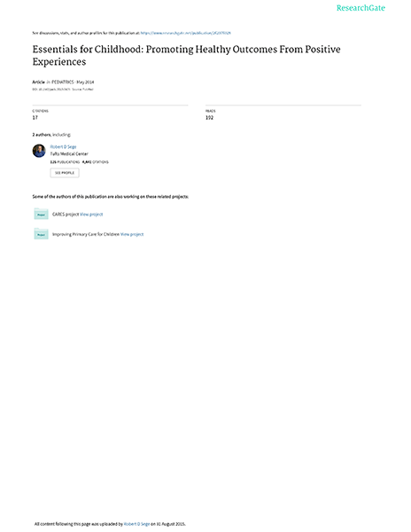
Task: Click the 2 authors label
Action: tap(42, 135)
